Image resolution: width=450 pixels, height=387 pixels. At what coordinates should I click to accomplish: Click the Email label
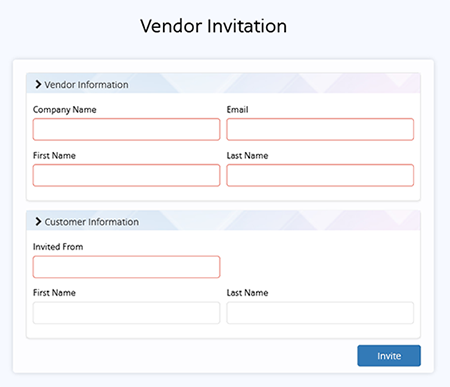237,109
